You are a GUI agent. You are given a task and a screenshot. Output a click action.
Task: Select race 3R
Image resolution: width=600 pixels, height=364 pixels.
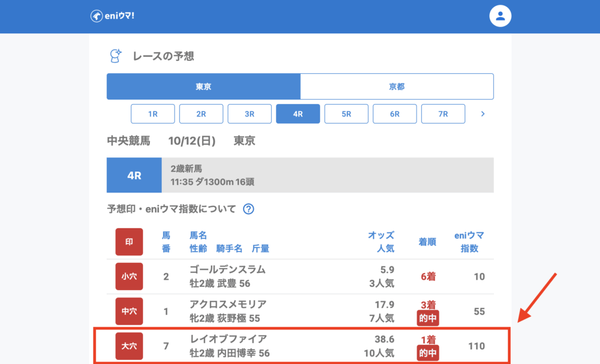[x=250, y=114]
